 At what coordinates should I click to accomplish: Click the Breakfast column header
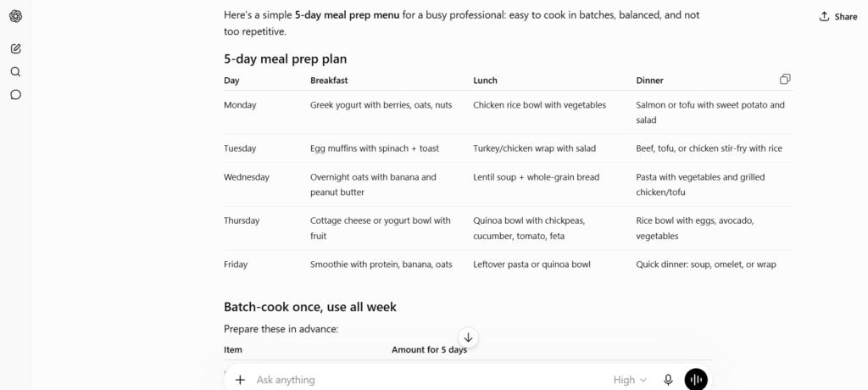[329, 81]
